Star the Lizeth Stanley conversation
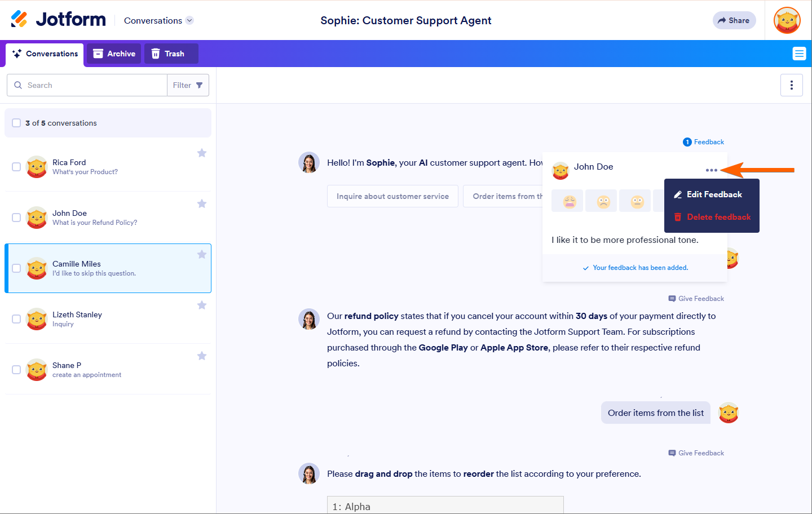Screen dimensions: 812x514 [202, 305]
